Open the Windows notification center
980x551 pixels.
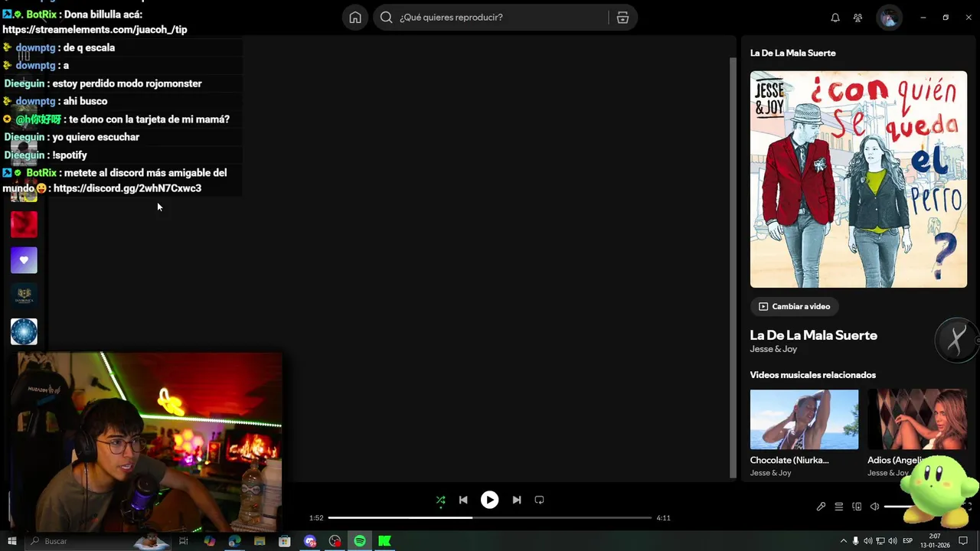click(x=963, y=541)
